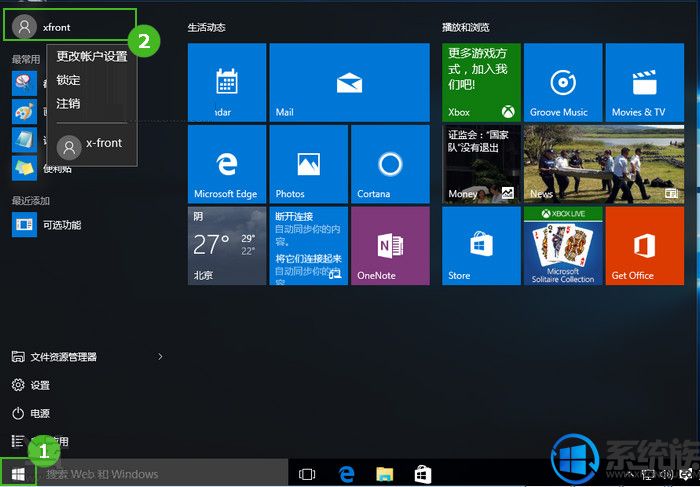The image size is (700, 487).
Task: Launch Edge from the taskbar
Action: point(346,474)
